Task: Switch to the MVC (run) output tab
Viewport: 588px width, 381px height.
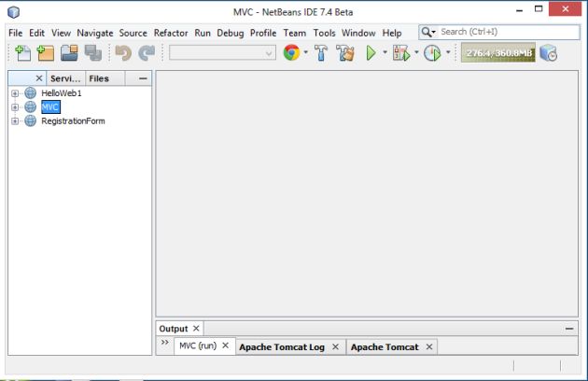Action: 198,346
